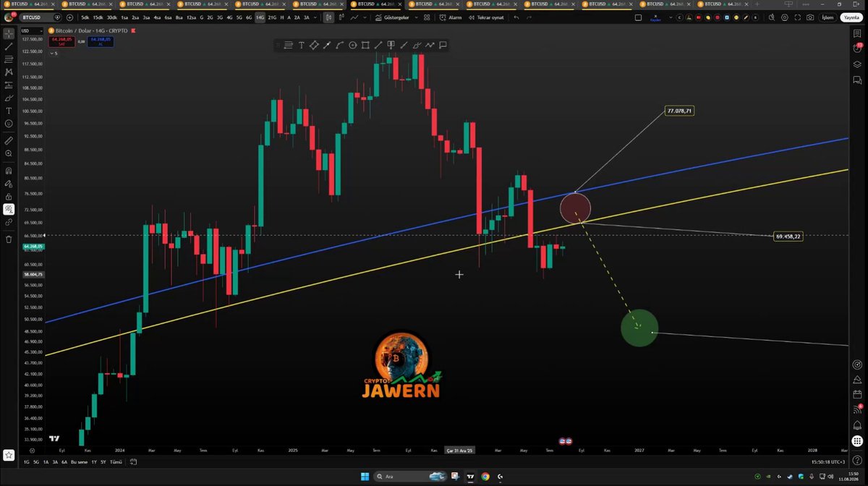Viewport: 868px width, 486px height.
Task: Select the T text tool in floating toolbar
Action: [x=301, y=45]
